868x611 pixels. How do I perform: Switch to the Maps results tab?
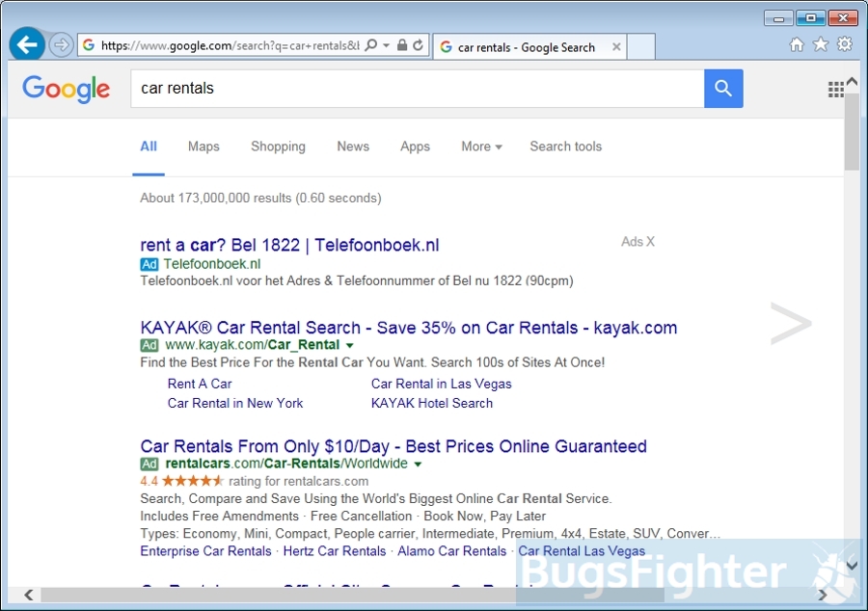click(203, 146)
